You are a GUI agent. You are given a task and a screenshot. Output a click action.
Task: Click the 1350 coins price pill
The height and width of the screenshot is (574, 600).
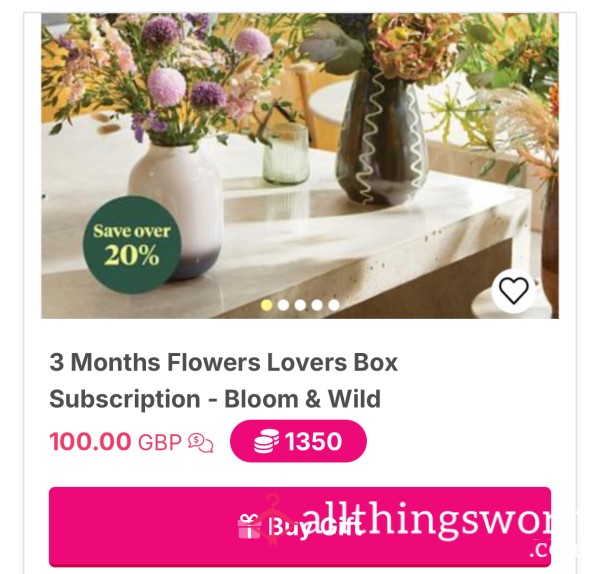[298, 441]
